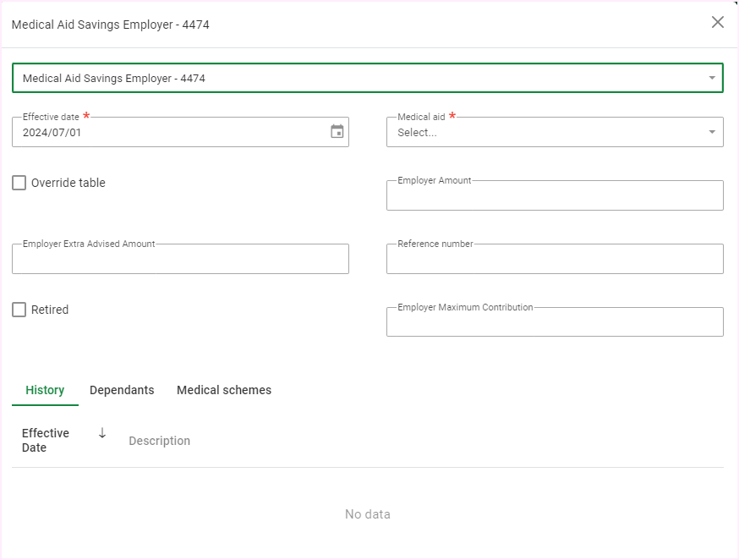Tick the Retired checkbox
The width and height of the screenshot is (739, 560).
pos(19,310)
